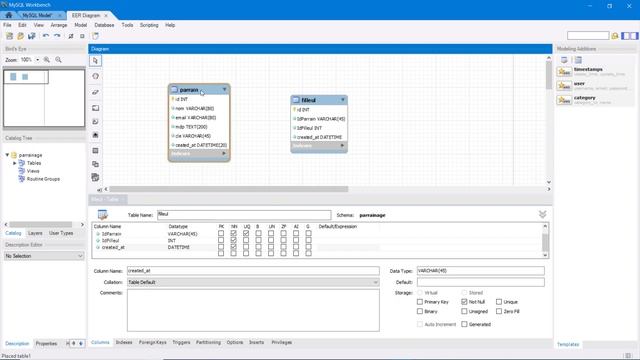
Task: Switch to the Indexes tab
Action: pos(124,342)
